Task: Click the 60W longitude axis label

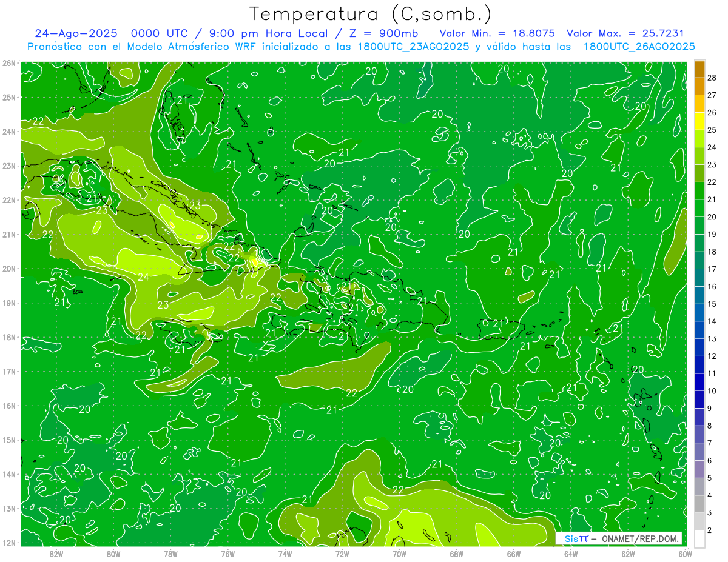Action: [685, 554]
